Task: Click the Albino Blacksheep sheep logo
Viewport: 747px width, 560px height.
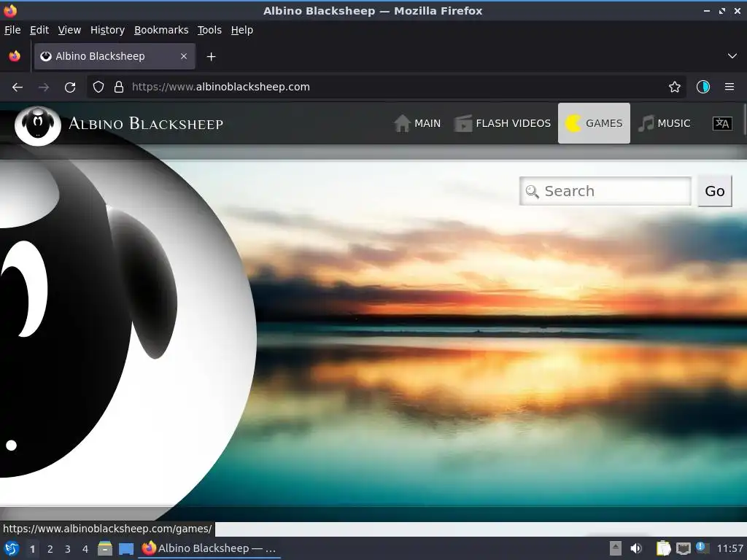Action: click(x=38, y=125)
